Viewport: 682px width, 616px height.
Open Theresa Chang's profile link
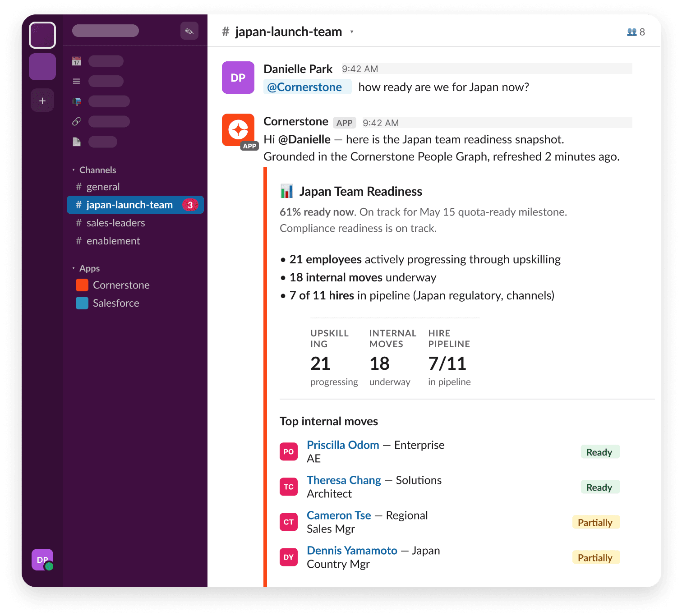[x=344, y=480]
